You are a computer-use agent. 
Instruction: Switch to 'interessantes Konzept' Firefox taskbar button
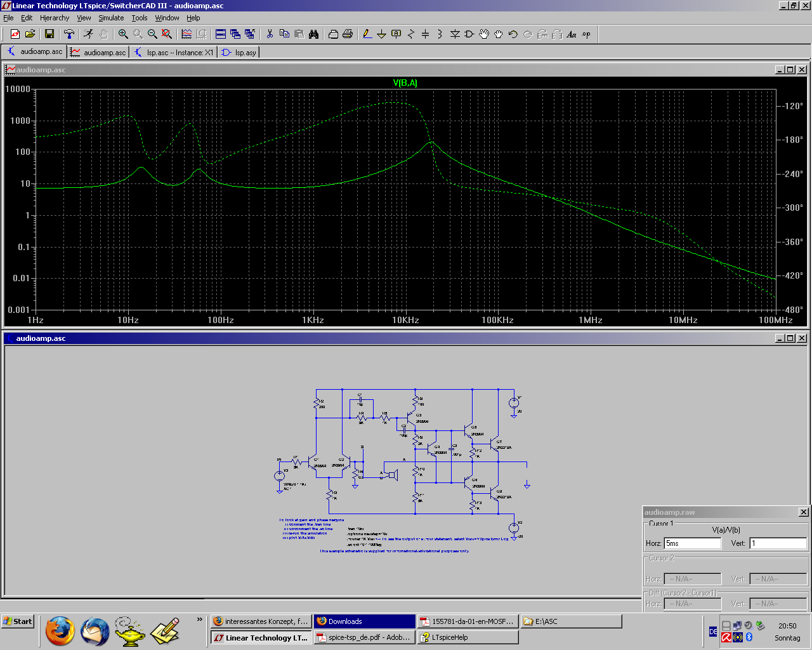click(x=261, y=621)
